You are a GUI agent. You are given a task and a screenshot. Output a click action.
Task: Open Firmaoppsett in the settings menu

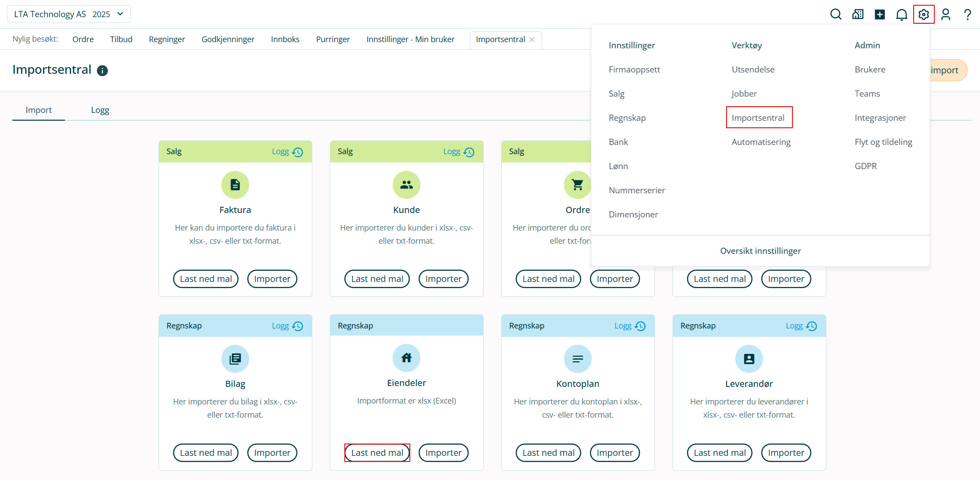pos(634,69)
